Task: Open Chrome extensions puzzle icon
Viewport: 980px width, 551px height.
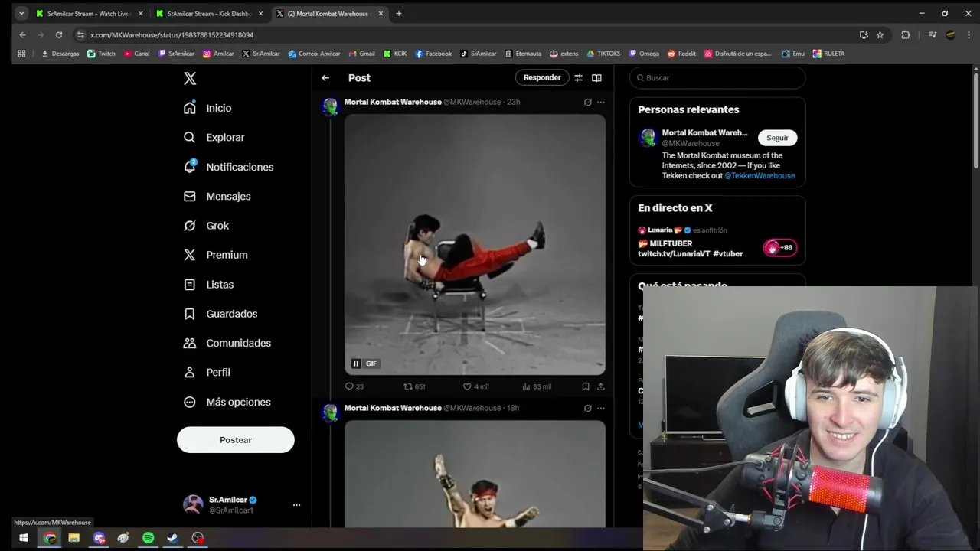Action: (906, 34)
